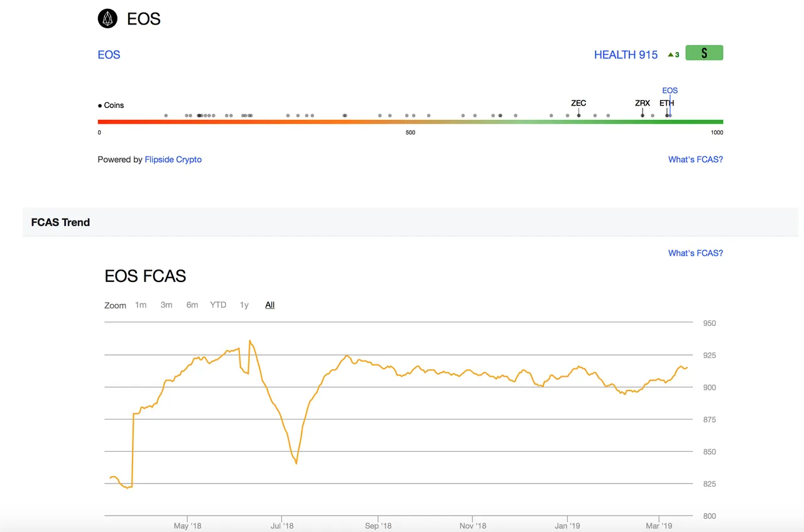
Task: Click the 875 y-axis label
Action: coord(709,420)
